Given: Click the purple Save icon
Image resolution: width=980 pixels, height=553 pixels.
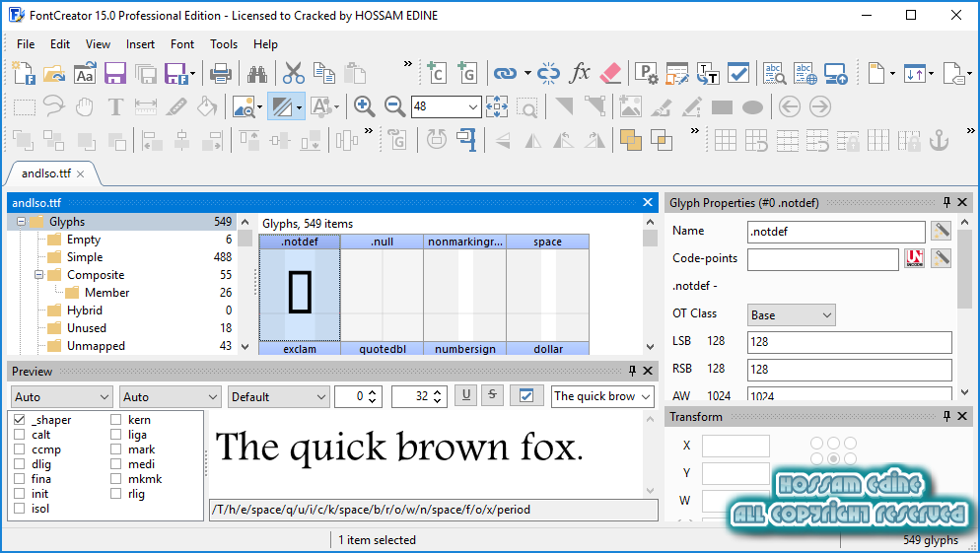Looking at the screenshot, I should point(115,73).
